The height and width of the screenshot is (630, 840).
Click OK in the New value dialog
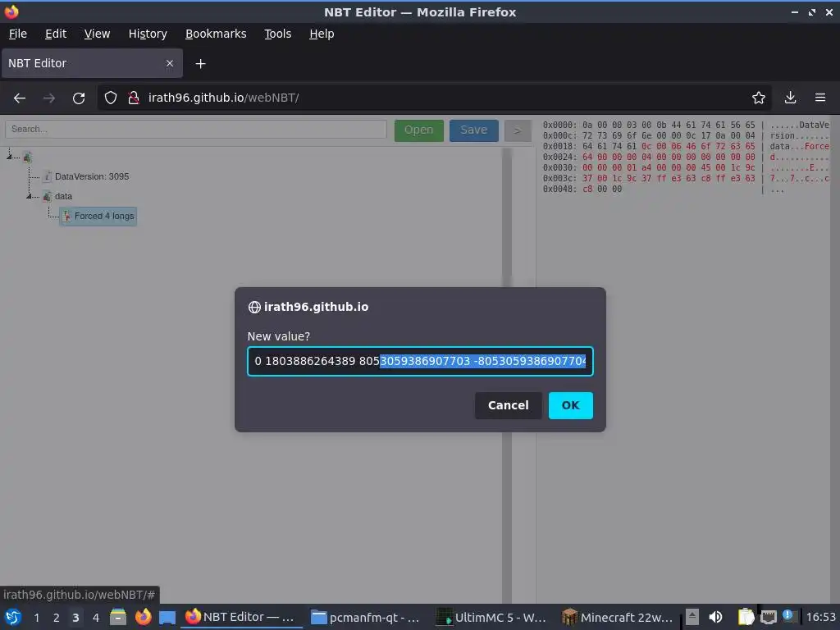[x=571, y=405]
